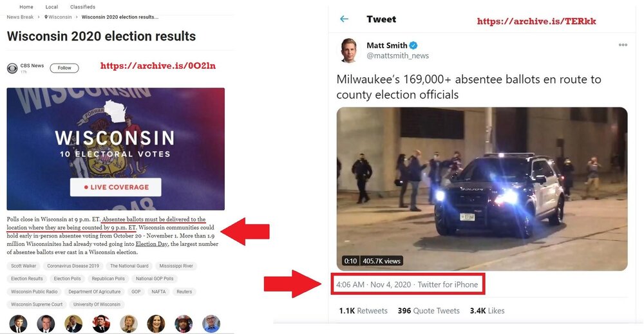Click the Wisconsin location pin breadcrumb
Viewport: 644px width, 334px height.
pos(58,17)
